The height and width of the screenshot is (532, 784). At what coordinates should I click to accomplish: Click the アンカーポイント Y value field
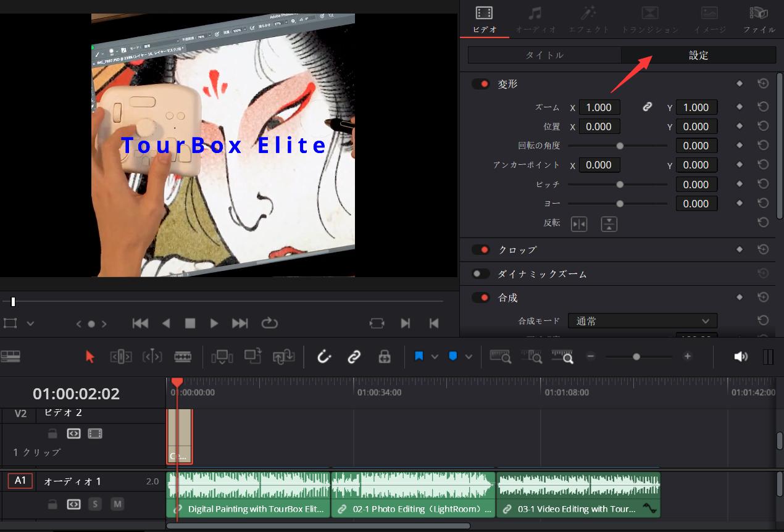point(697,165)
